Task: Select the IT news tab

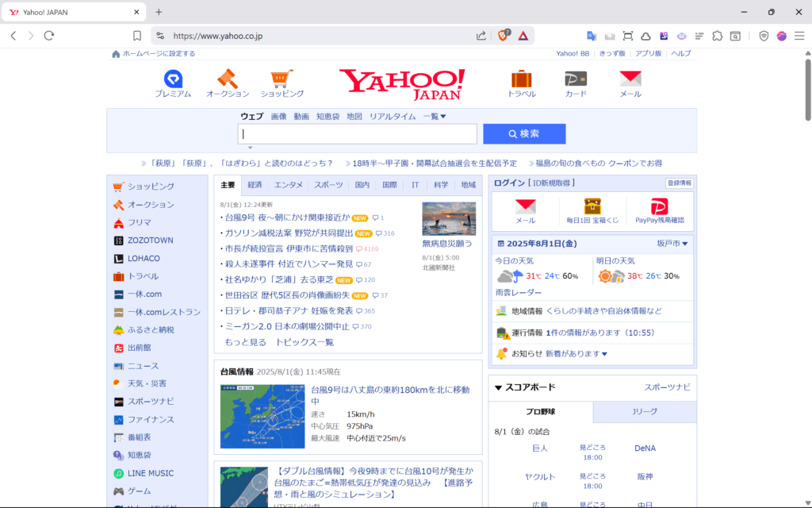Action: coord(416,185)
